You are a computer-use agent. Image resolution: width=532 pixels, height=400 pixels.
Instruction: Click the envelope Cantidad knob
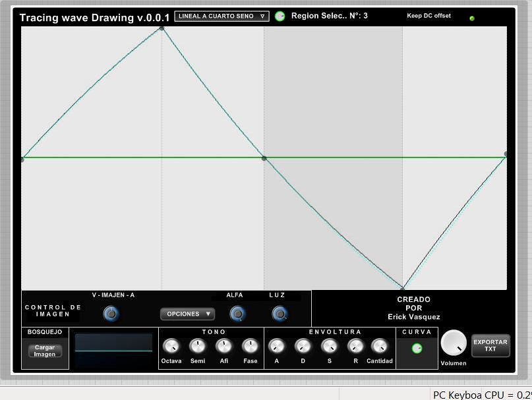click(x=380, y=346)
